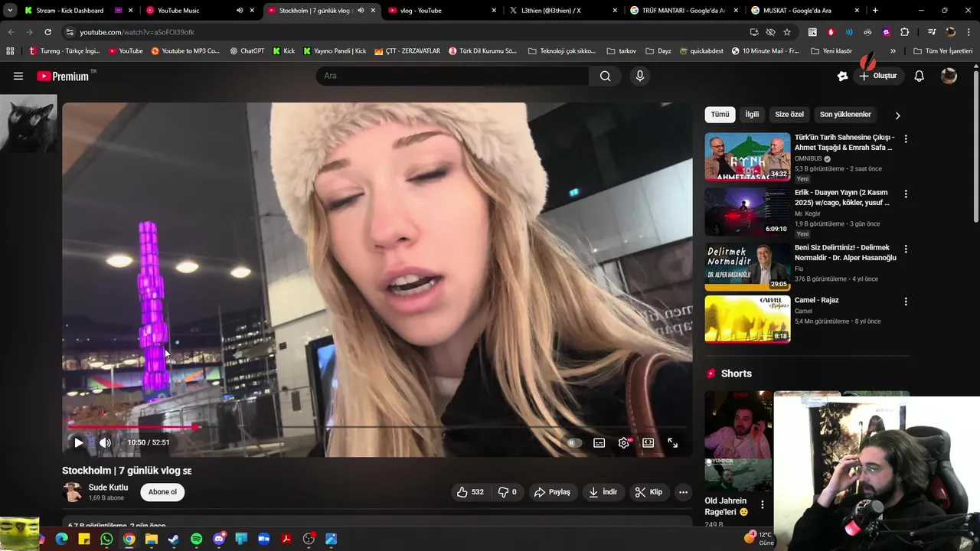Open options for Old Jahrein Rage'leri short
Viewport: 980px width, 551px height.
(762, 505)
